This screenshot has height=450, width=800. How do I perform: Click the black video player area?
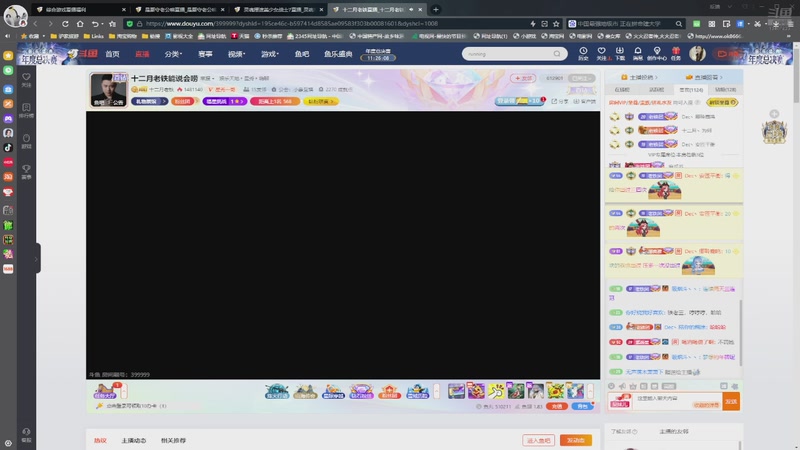click(x=343, y=245)
